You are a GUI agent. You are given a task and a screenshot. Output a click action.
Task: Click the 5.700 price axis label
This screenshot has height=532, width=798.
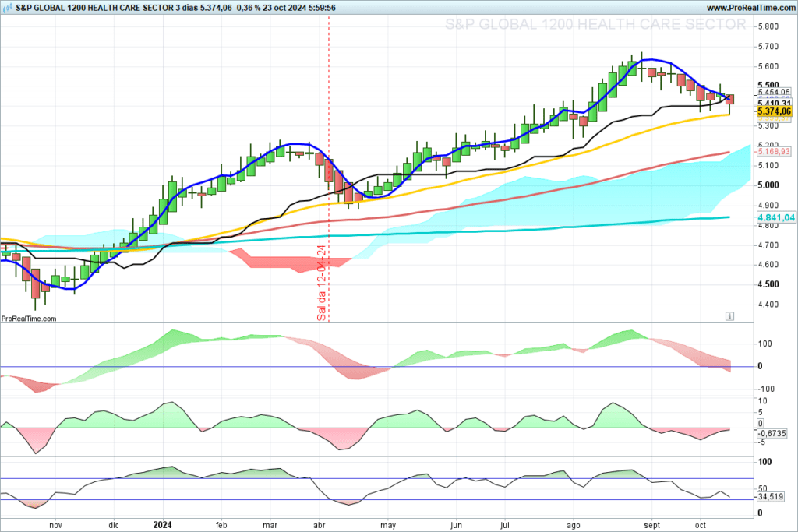pos(768,47)
